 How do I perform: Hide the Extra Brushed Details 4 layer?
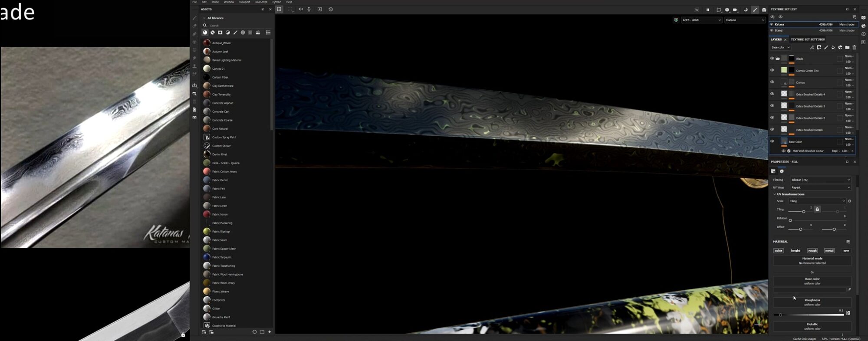pos(772,94)
